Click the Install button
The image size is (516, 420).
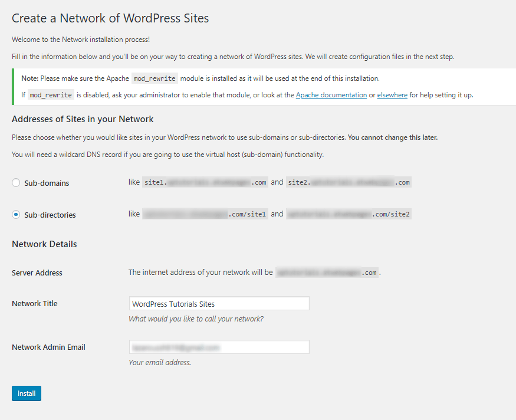(x=27, y=393)
